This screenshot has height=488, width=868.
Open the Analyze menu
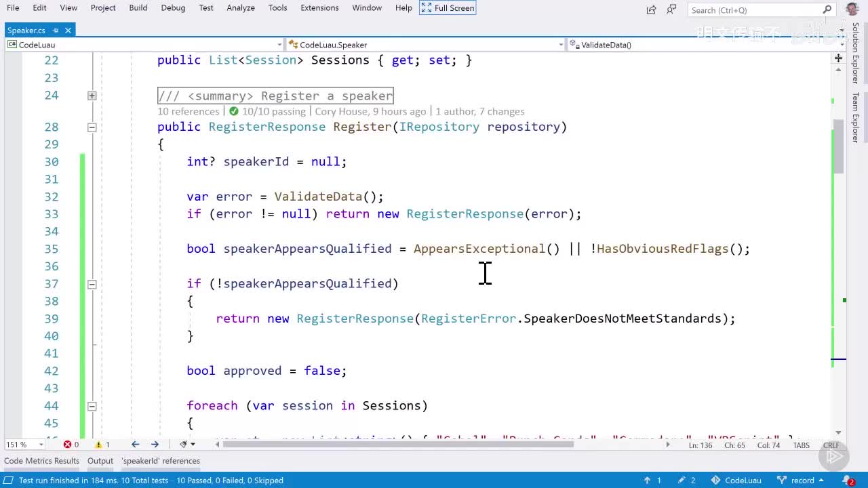[x=241, y=7]
